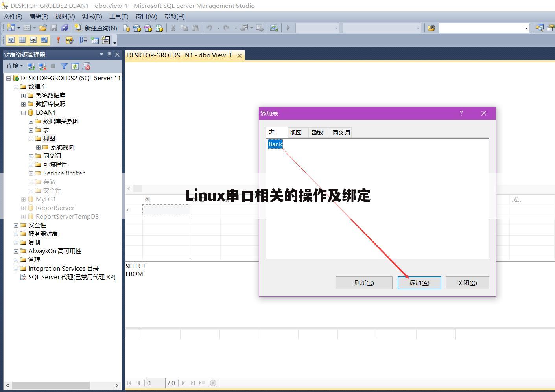555x392 pixels.
Task: Open the Find in Files folder icon
Action: point(431,28)
